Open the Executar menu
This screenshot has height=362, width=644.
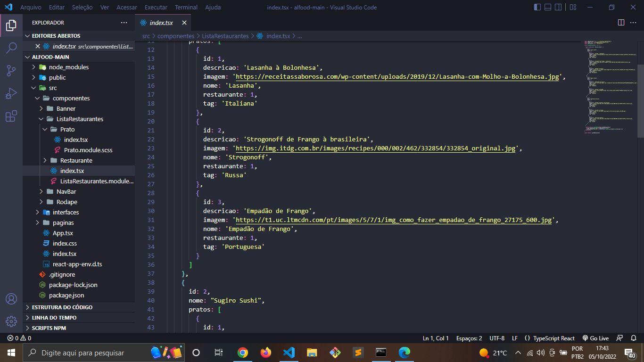[156, 7]
